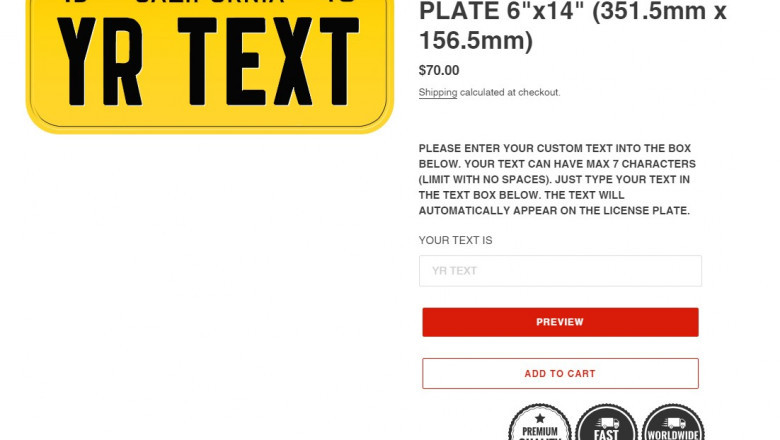Click the FAST lettering on the shipping badge
780x440 pixels.
(x=606, y=435)
